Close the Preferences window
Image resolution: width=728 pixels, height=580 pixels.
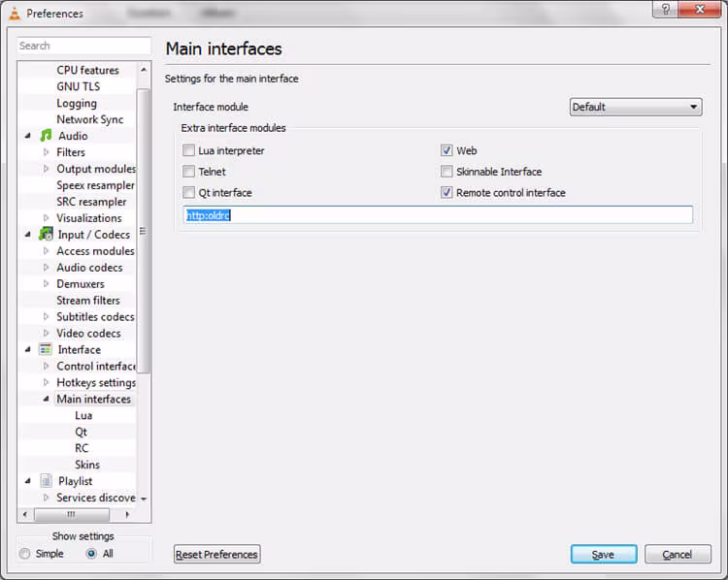point(700,9)
